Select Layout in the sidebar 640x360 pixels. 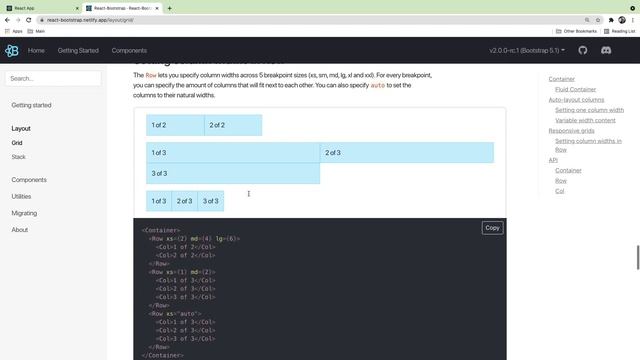click(x=21, y=128)
